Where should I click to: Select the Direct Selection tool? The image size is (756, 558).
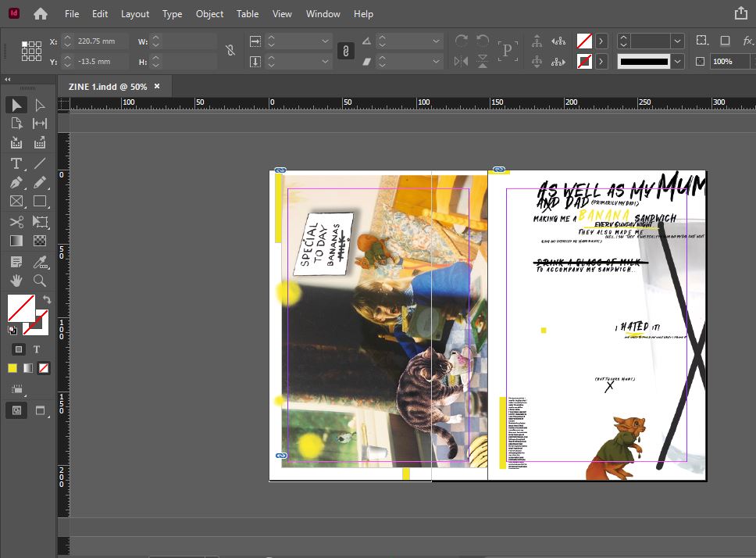tap(40, 105)
